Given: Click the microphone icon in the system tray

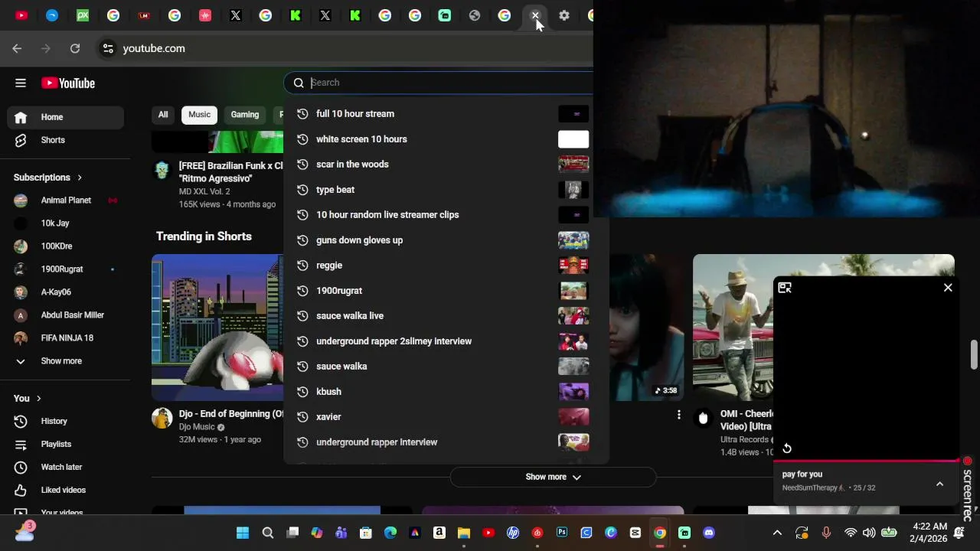Looking at the screenshot, I should coord(826,533).
